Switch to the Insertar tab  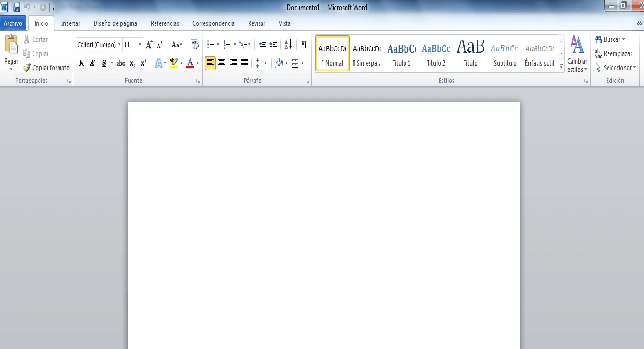click(71, 23)
